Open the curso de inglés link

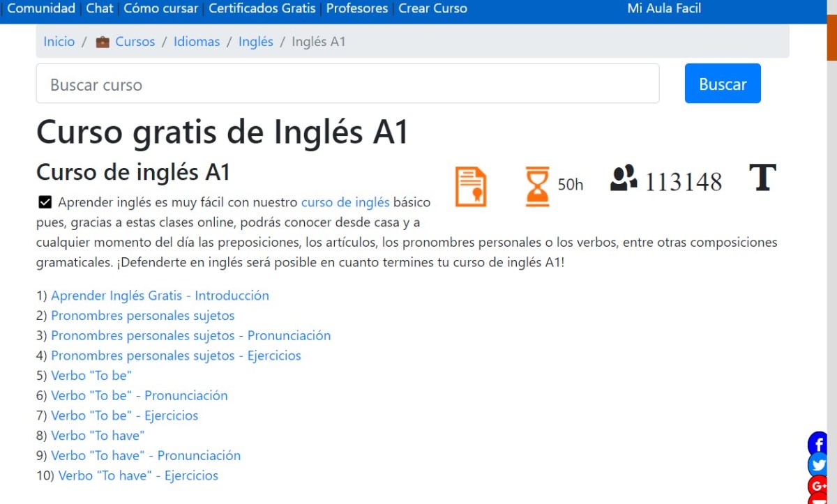345,202
